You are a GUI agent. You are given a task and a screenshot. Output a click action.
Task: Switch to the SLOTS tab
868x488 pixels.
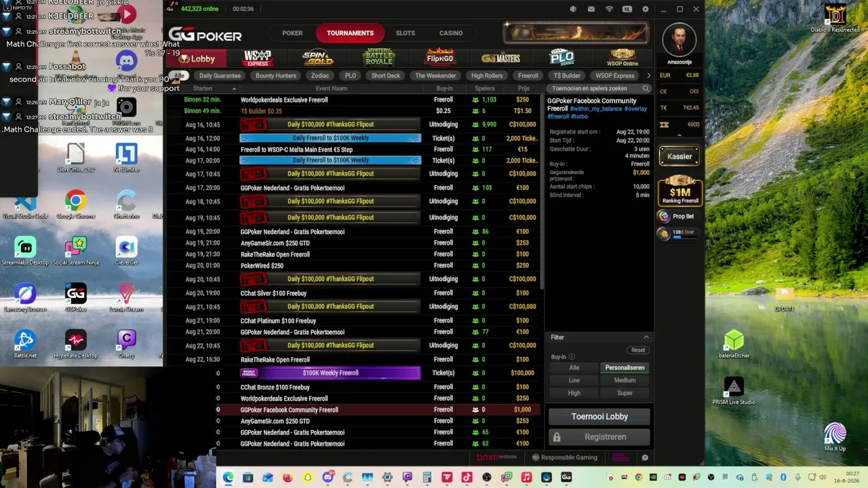coord(406,33)
